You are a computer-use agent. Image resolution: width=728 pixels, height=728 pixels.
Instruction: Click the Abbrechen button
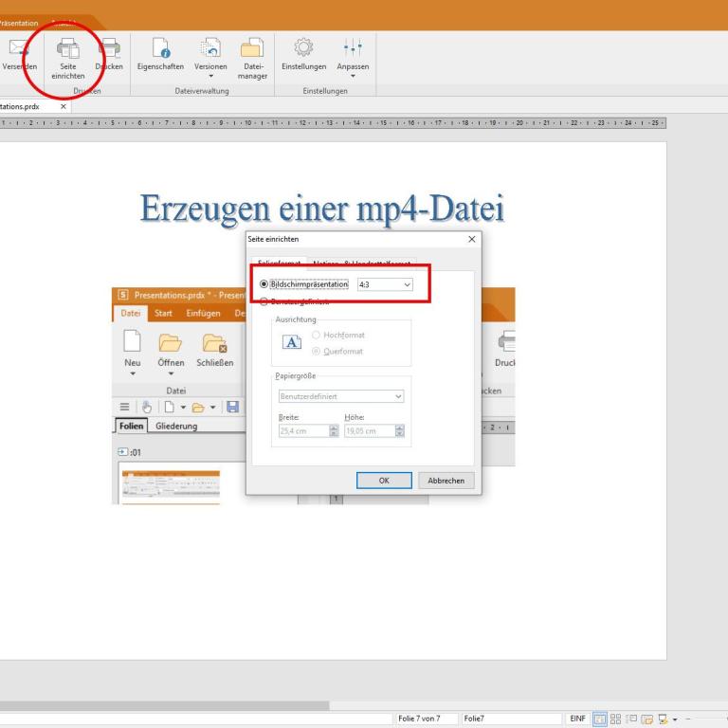(446, 481)
